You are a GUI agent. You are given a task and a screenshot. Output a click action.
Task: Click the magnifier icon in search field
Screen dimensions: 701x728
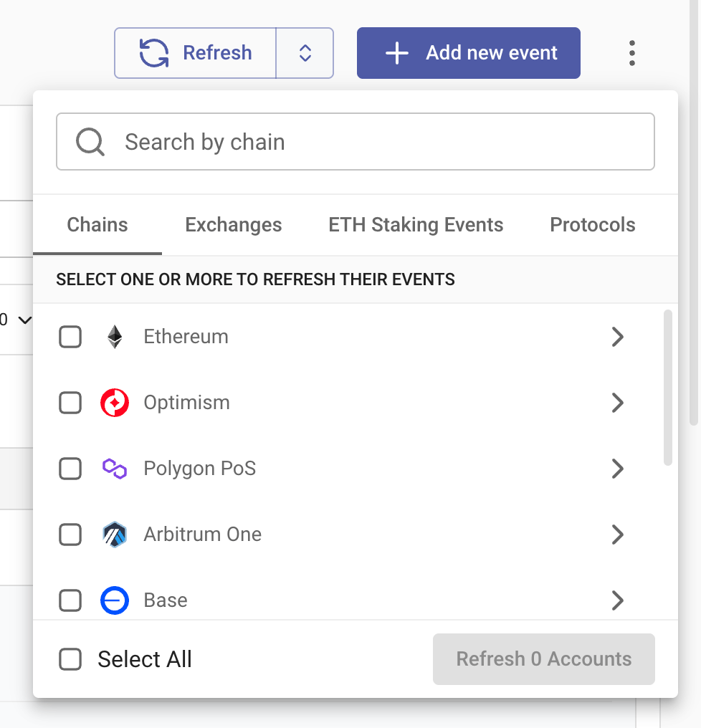tap(90, 142)
